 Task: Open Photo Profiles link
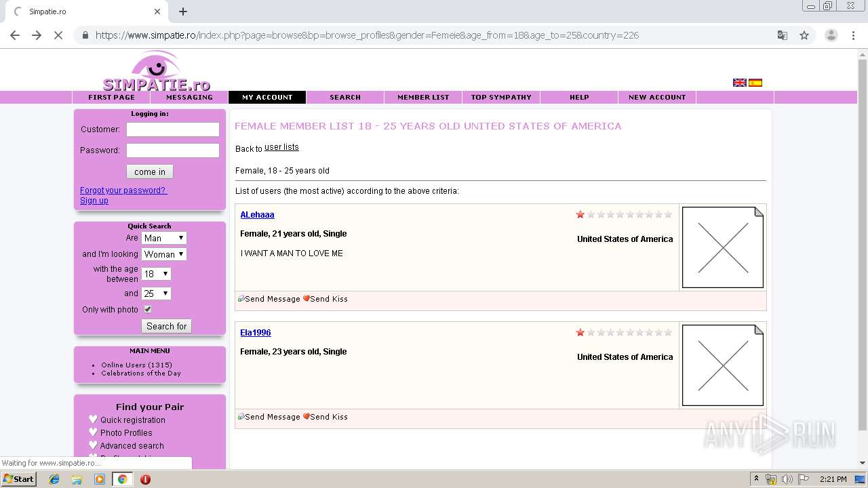(126, 433)
